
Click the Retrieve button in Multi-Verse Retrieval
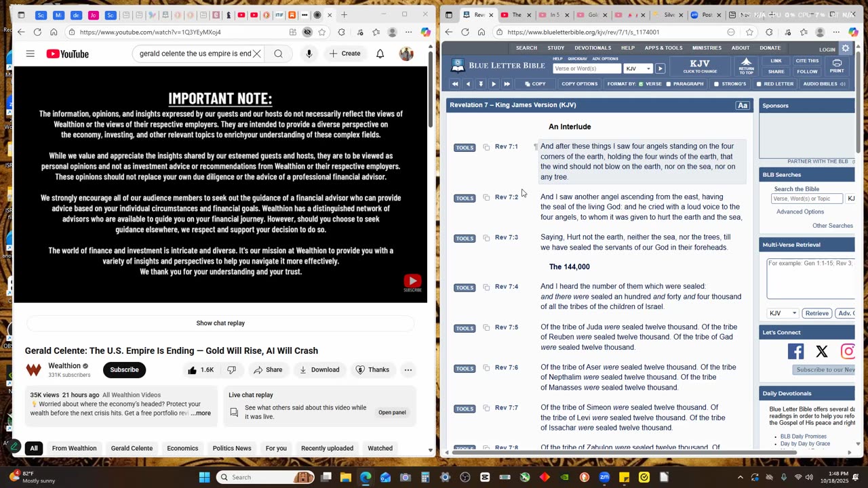816,313
